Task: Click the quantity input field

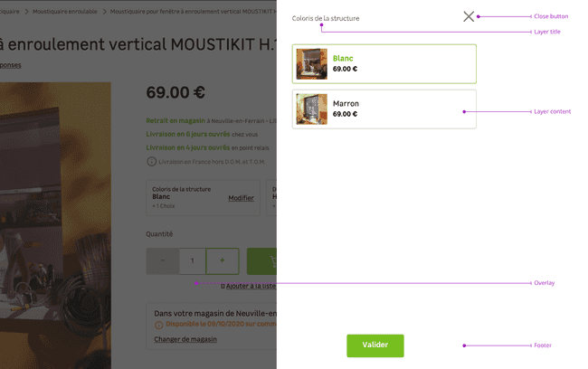Action: pyautogui.click(x=192, y=261)
